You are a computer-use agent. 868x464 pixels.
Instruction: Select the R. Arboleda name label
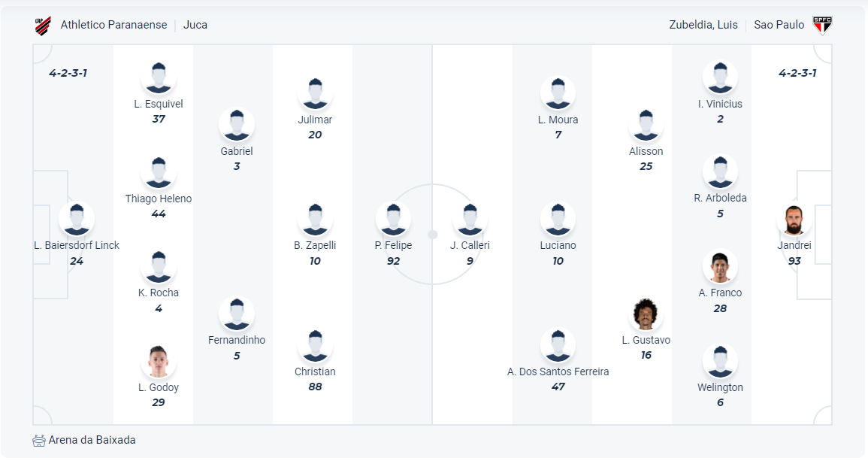pos(720,198)
